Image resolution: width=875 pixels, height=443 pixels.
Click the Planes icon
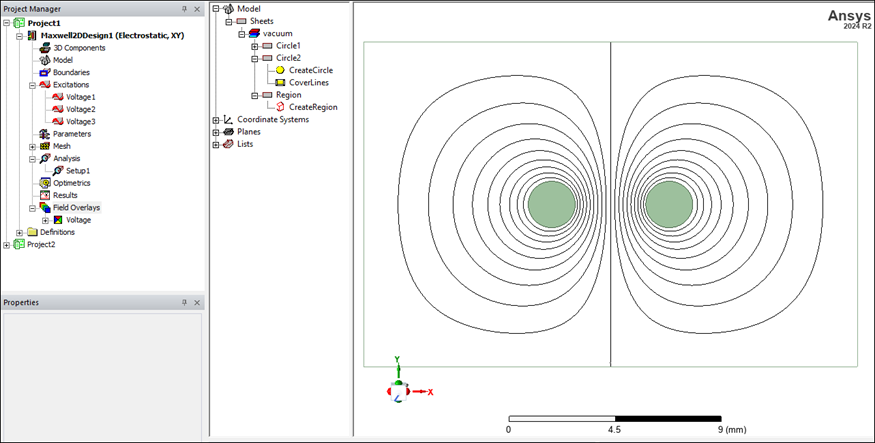coord(228,132)
